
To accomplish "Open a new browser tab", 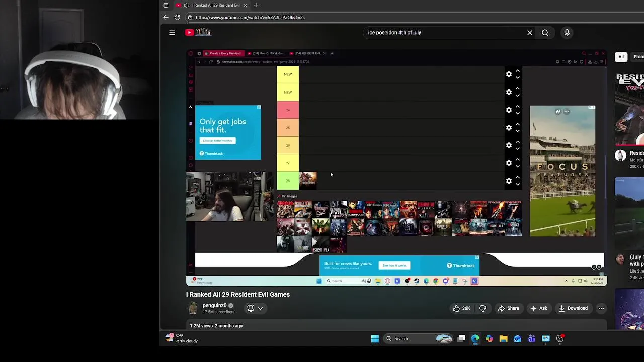I will pyautogui.click(x=256, y=5).
